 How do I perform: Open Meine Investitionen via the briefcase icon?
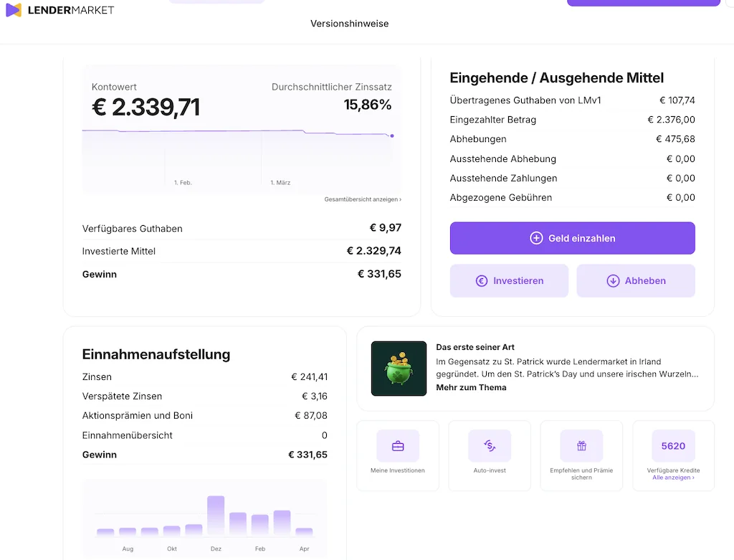[x=398, y=446]
